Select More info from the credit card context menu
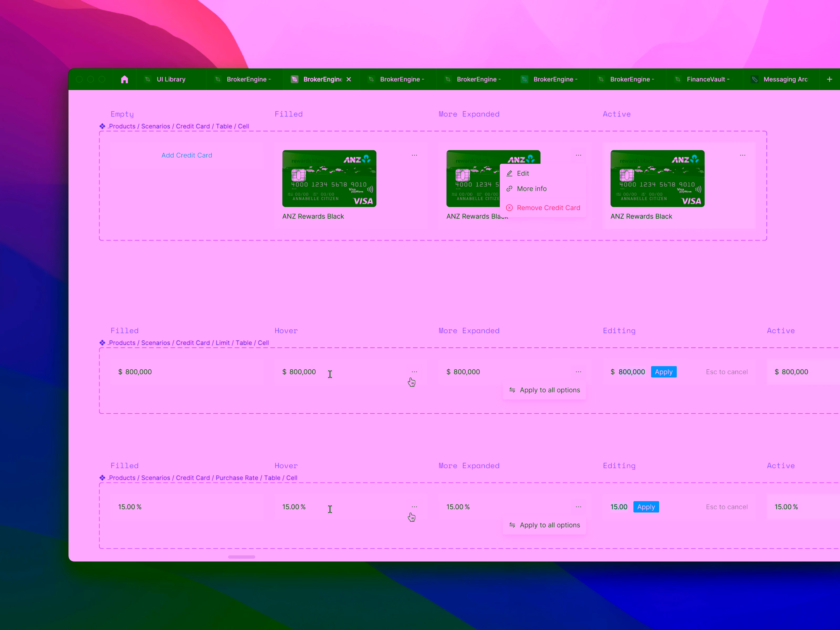Image resolution: width=840 pixels, height=630 pixels. [532, 188]
